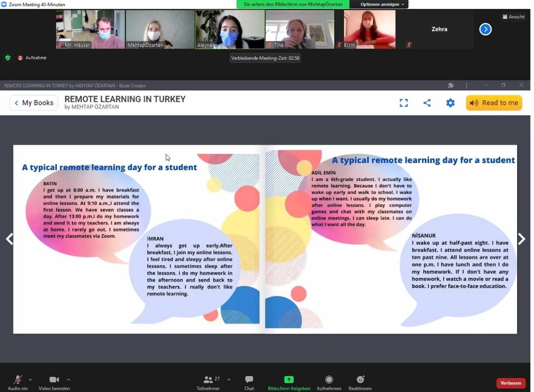534x392 pixels.
Task: Open Book Creator settings gear
Action: coord(450,103)
